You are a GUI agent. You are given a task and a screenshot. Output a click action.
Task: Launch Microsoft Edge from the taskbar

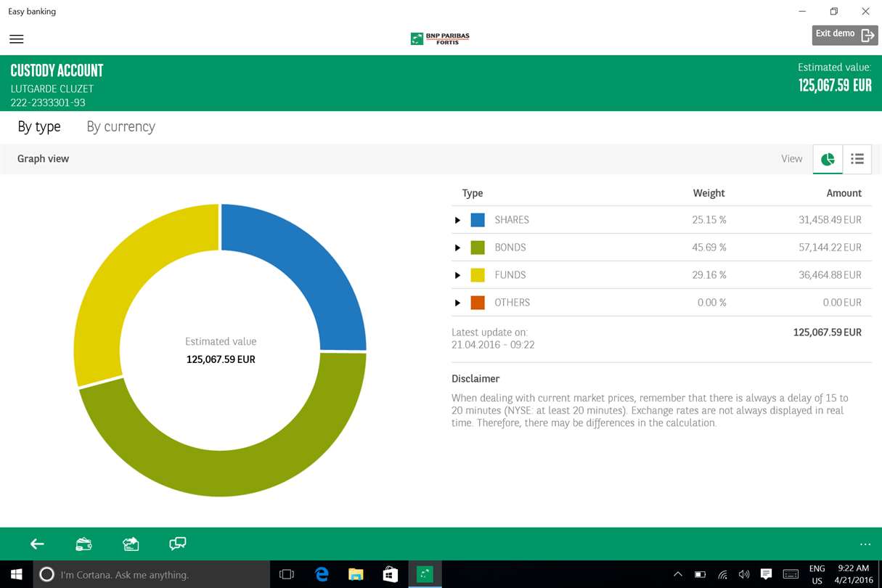322,574
